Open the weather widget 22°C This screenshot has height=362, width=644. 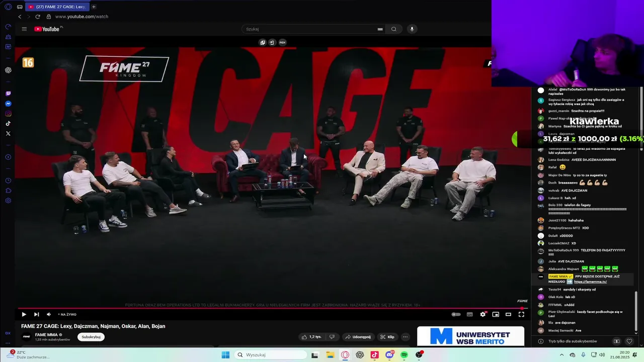click(28, 354)
